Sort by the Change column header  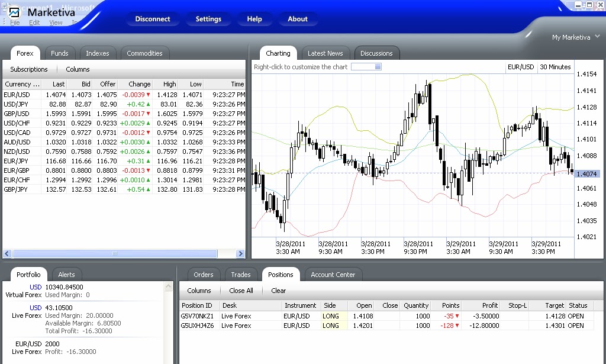click(135, 84)
